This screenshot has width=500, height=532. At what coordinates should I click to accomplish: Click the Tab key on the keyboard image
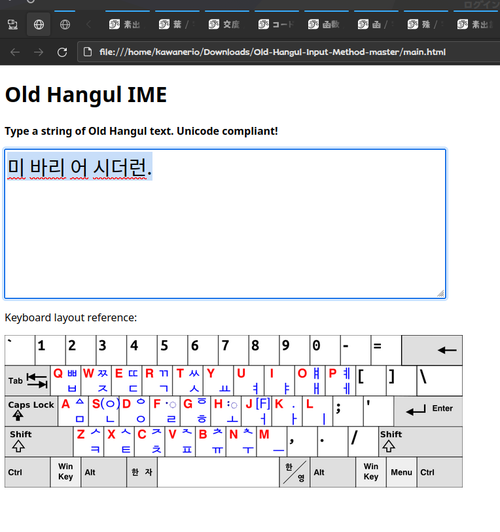(27, 381)
